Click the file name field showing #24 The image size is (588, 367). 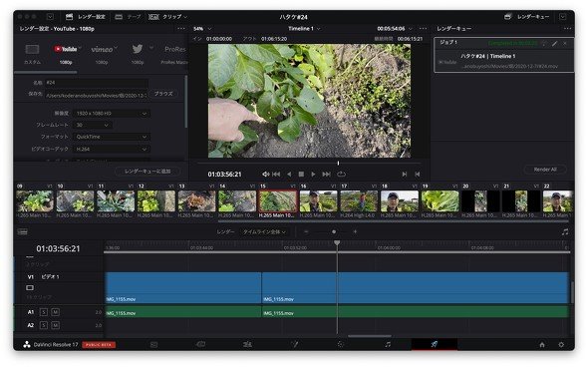click(97, 83)
